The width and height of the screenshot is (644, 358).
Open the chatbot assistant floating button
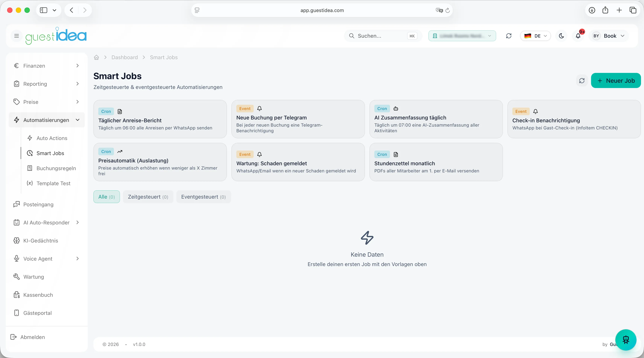click(626, 340)
